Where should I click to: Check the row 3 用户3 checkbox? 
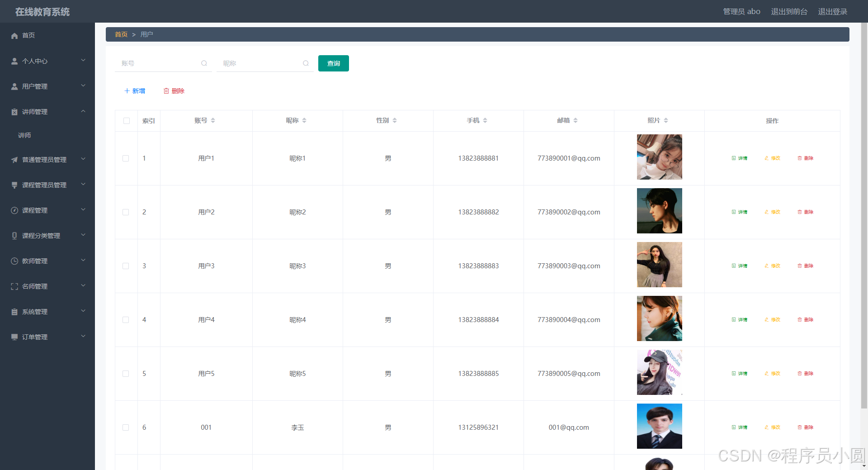(126, 266)
